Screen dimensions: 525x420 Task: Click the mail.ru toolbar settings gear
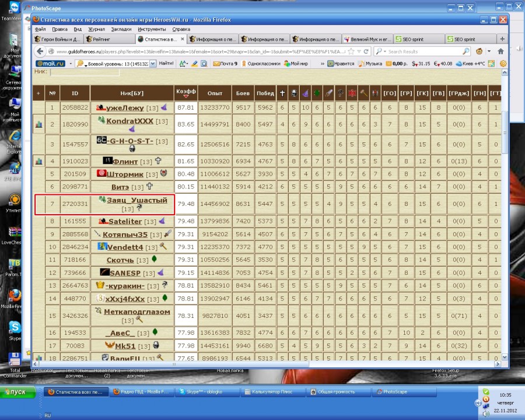[x=503, y=64]
